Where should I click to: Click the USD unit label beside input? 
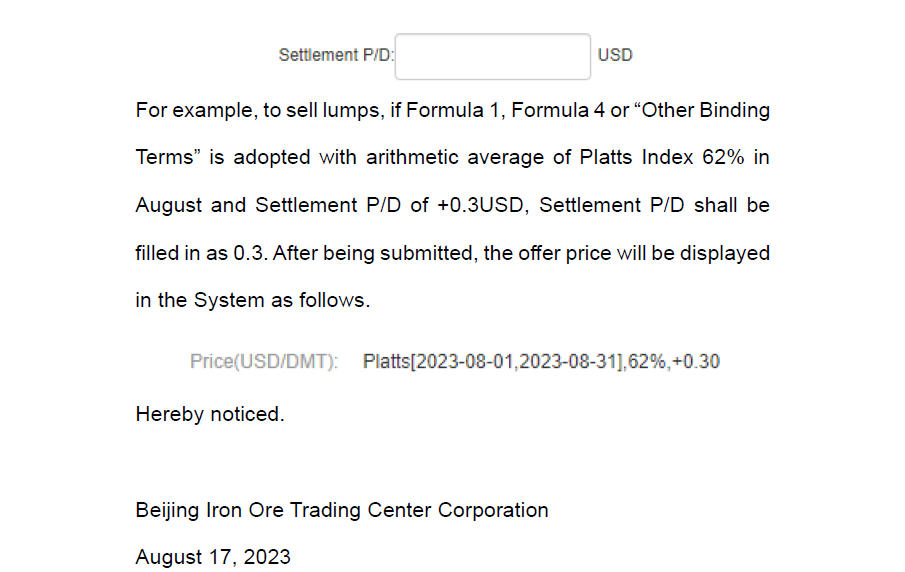tap(615, 56)
